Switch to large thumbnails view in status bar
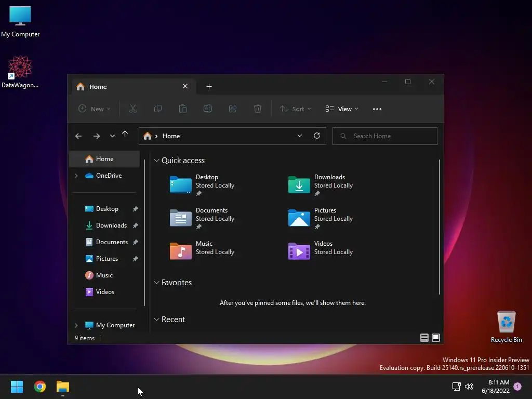The image size is (532, 399). (436, 338)
